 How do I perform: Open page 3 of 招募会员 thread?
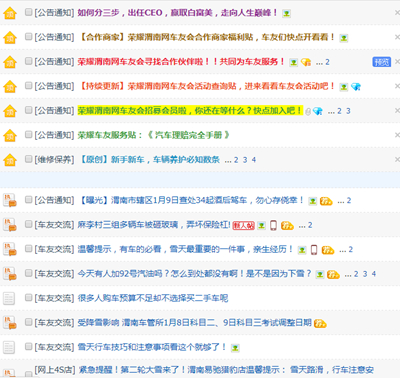pos(348,111)
